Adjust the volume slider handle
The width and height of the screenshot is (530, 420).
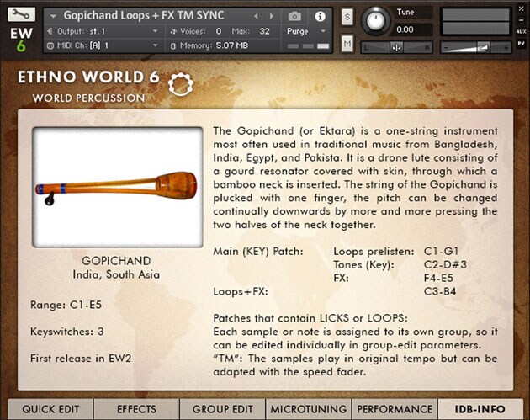[x=484, y=47]
